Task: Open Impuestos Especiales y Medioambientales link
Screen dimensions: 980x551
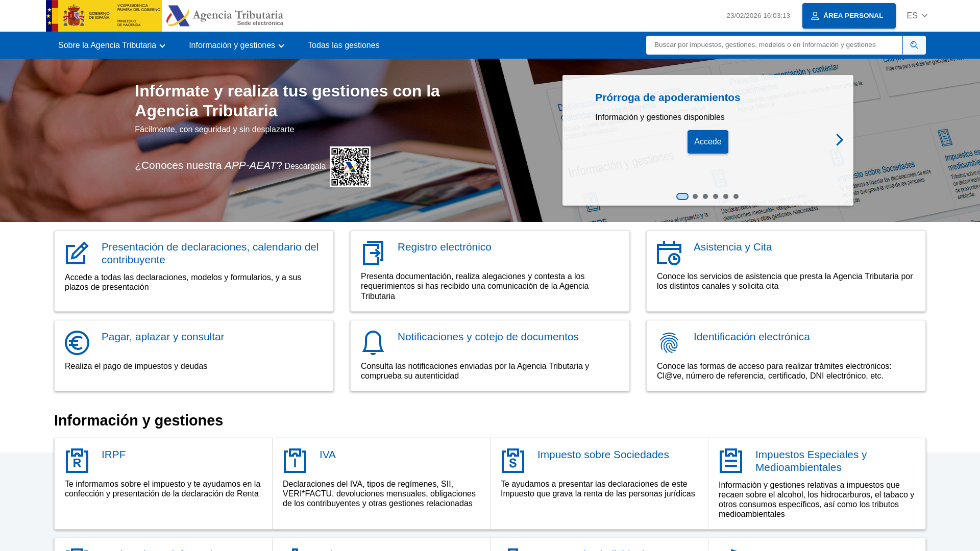Action: [811, 461]
